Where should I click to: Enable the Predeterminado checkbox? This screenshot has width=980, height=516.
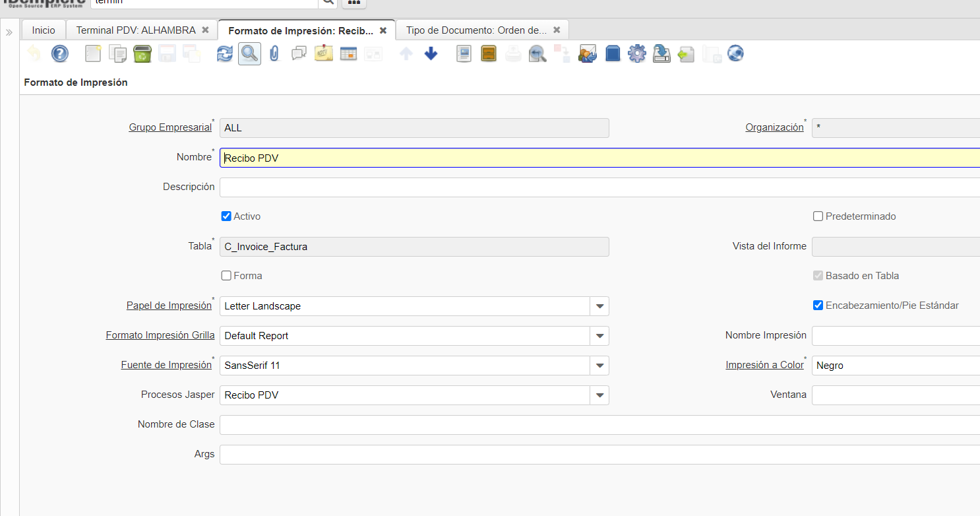point(818,216)
